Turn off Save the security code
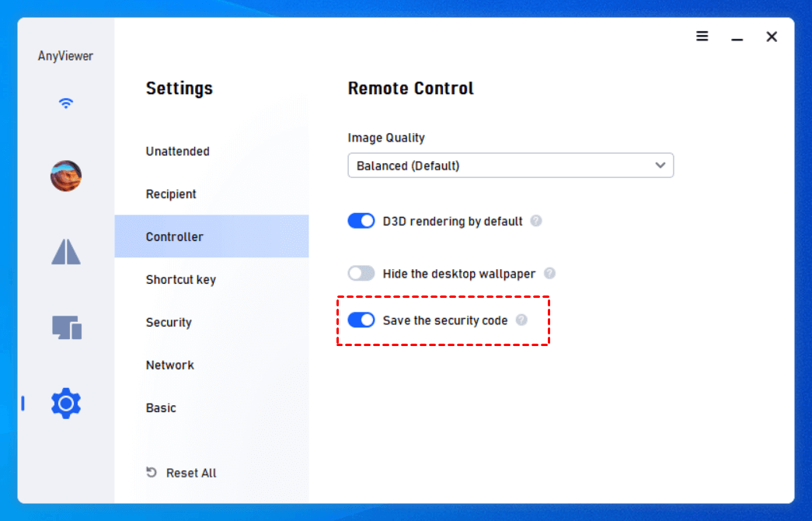This screenshot has height=521, width=812. point(361,320)
